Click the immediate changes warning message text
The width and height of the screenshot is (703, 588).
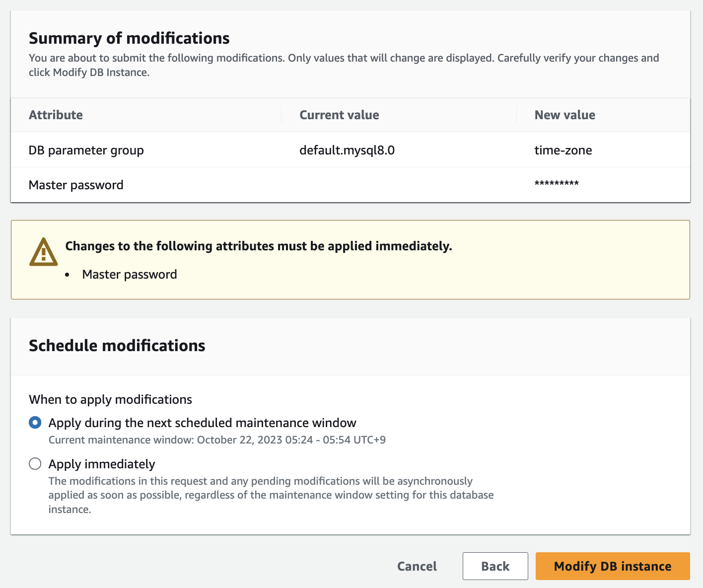[258, 246]
